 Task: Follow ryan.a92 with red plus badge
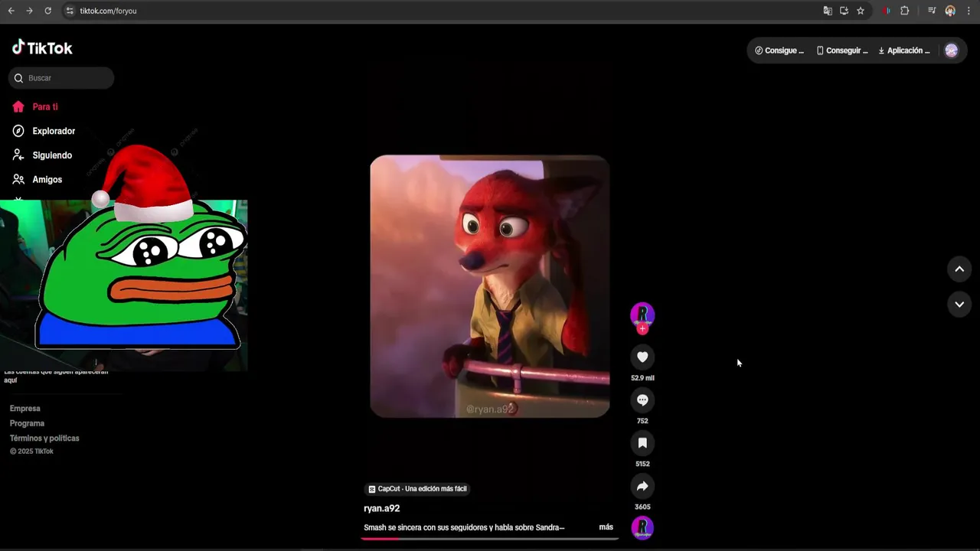tap(642, 329)
